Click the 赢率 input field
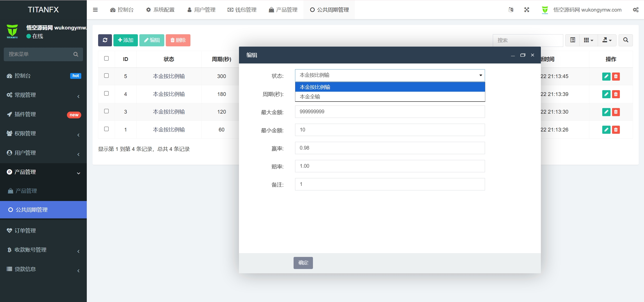644x302 pixels. pos(390,148)
